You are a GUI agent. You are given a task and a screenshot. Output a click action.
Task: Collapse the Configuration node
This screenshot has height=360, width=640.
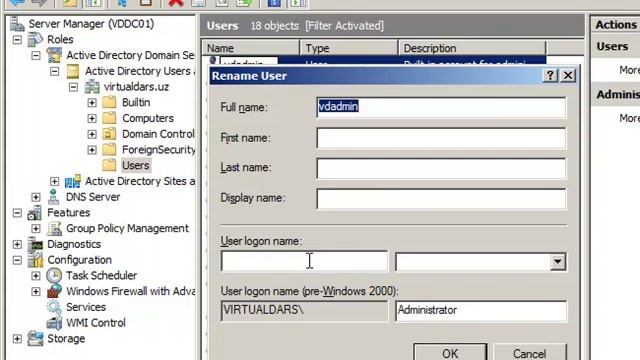17,260
